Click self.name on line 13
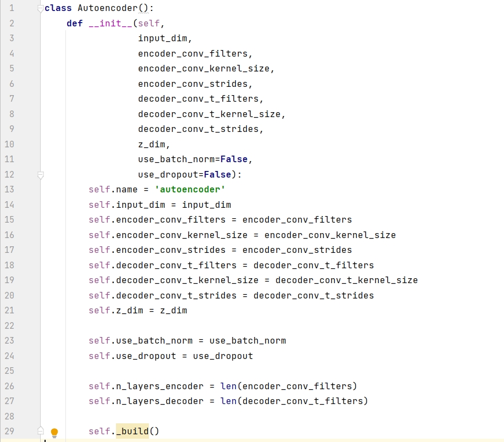Viewport: 504px width, 442px height. tap(113, 189)
